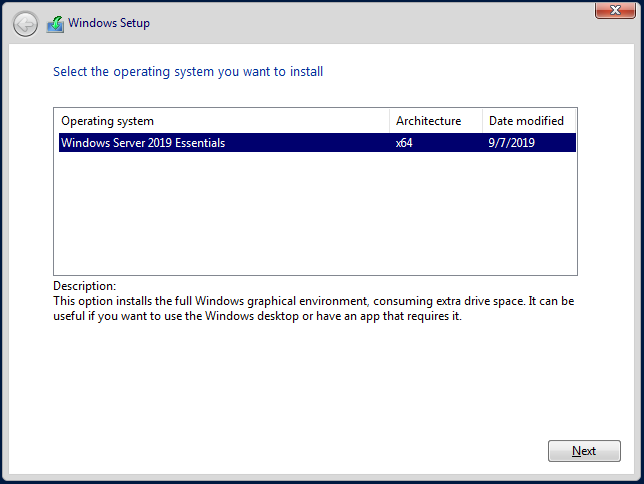
Task: Click the Operating system column header
Action: [x=221, y=121]
